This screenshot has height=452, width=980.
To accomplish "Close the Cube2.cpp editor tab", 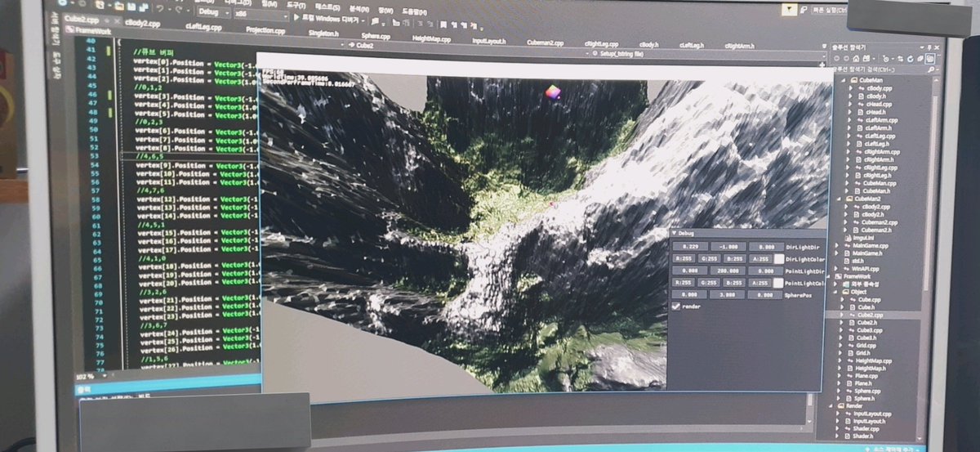I will 116,20.
